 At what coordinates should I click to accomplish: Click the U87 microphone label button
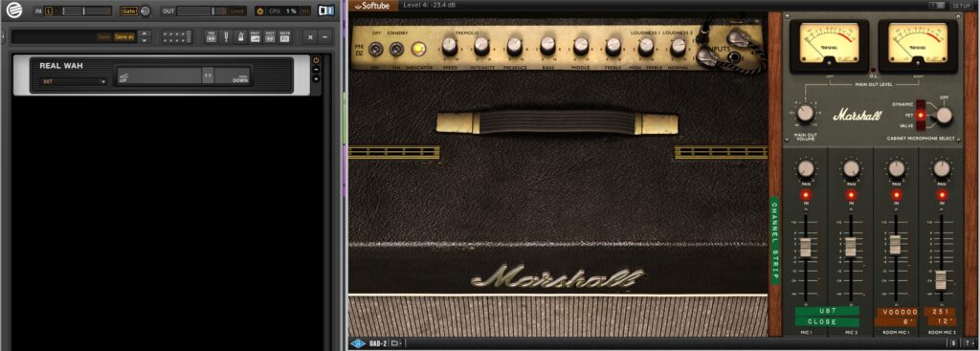(827, 311)
